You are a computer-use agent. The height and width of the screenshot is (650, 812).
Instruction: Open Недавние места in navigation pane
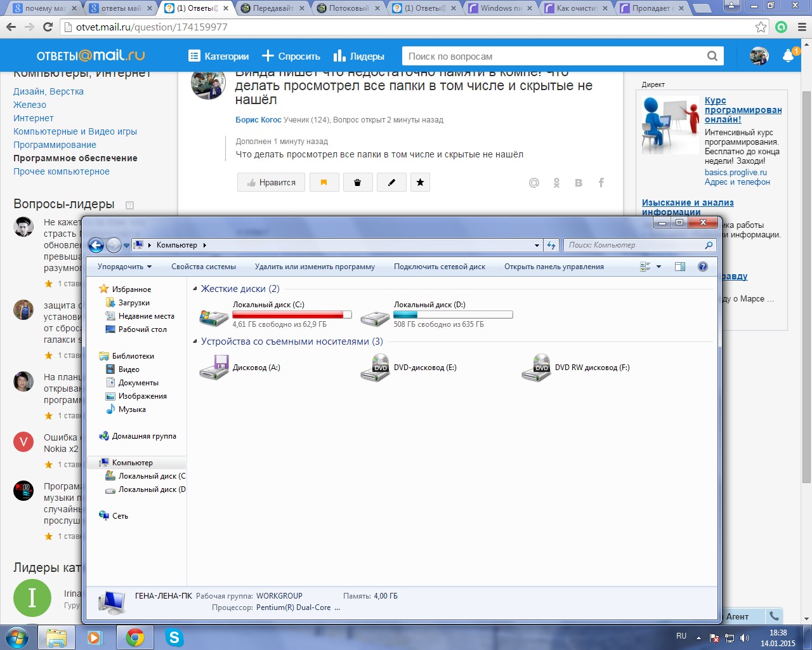pos(146,316)
